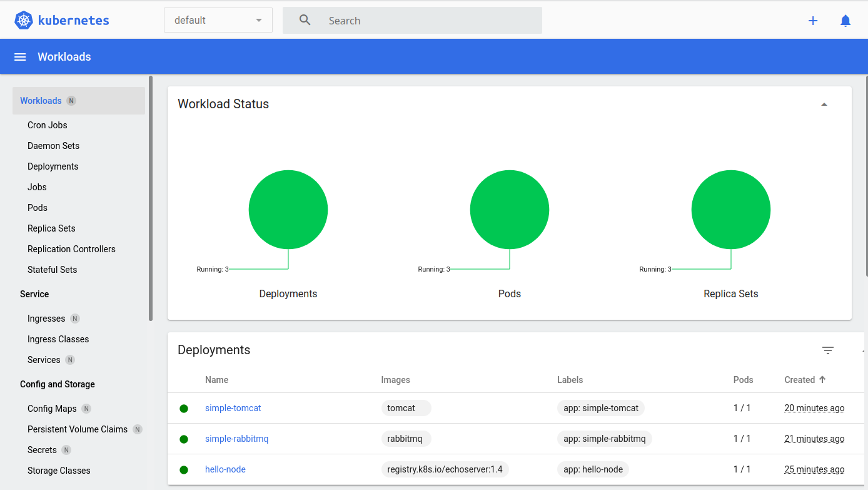Viewport: 868px width, 490px height.
Task: Open the filter icon on Deployments card
Action: [x=828, y=350]
